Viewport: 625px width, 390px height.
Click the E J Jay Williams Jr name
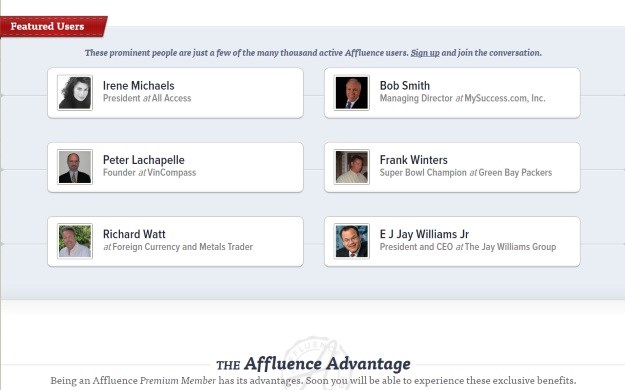[x=424, y=234]
